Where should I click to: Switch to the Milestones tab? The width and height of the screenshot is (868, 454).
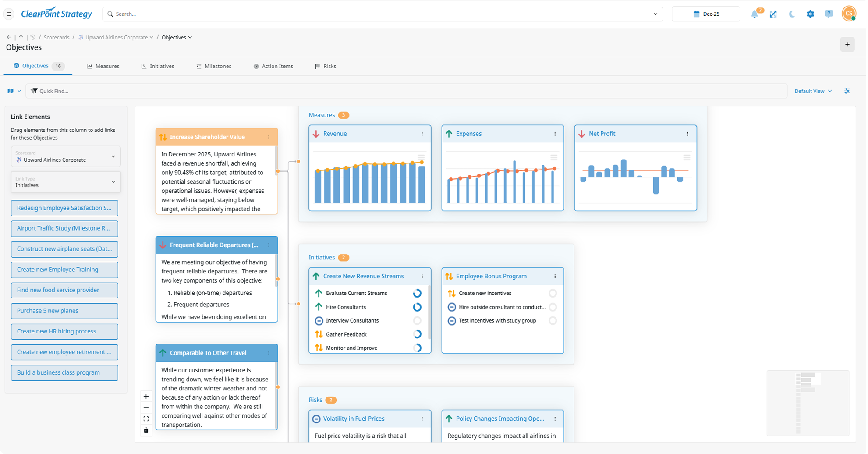click(214, 67)
